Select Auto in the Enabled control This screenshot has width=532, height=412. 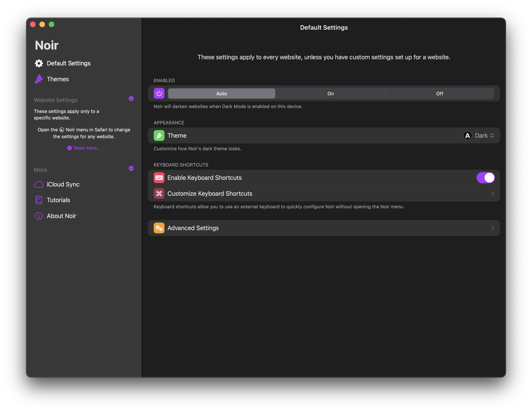pyautogui.click(x=222, y=93)
